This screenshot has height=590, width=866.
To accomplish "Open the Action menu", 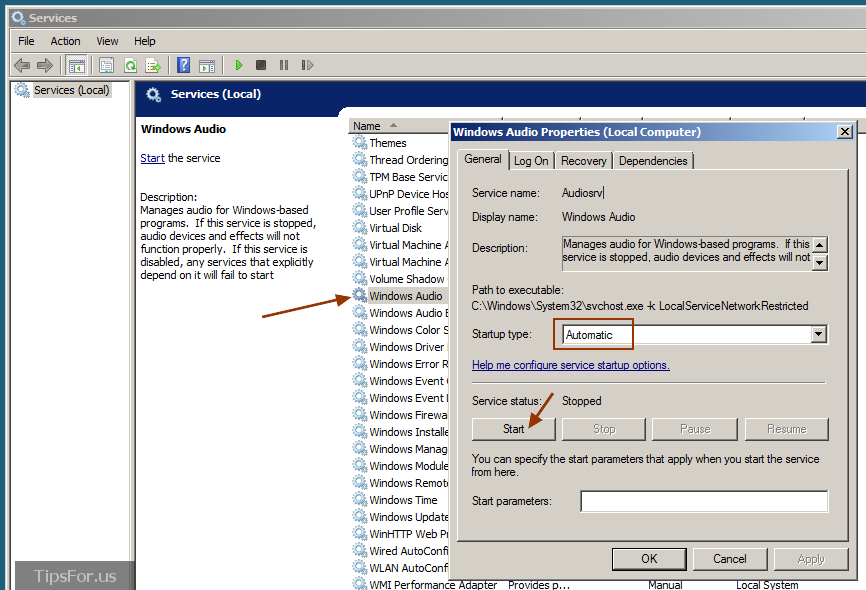I will (65, 41).
